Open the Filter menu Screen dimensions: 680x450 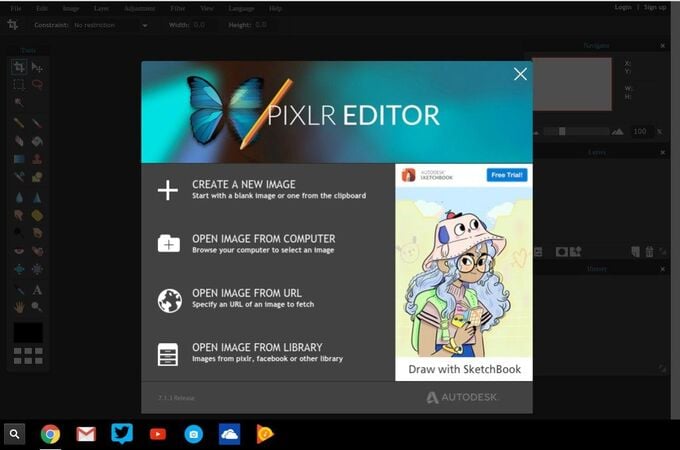click(x=178, y=8)
